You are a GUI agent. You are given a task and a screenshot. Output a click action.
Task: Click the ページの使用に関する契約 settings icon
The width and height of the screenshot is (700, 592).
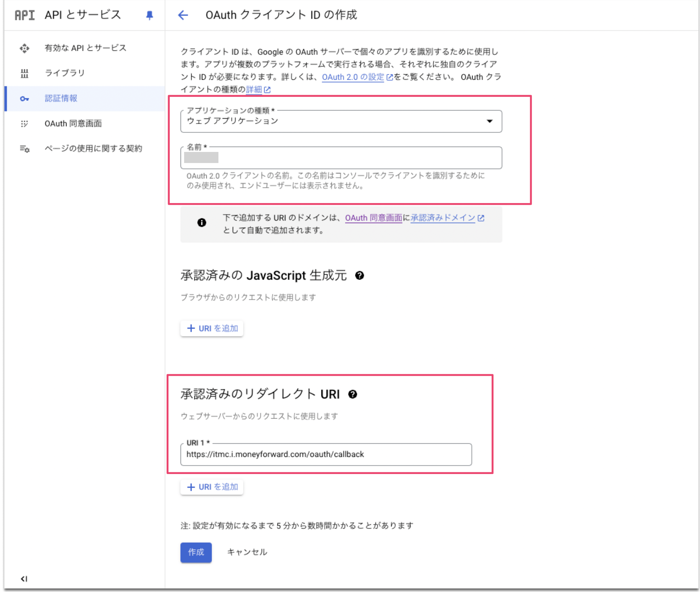coord(25,149)
